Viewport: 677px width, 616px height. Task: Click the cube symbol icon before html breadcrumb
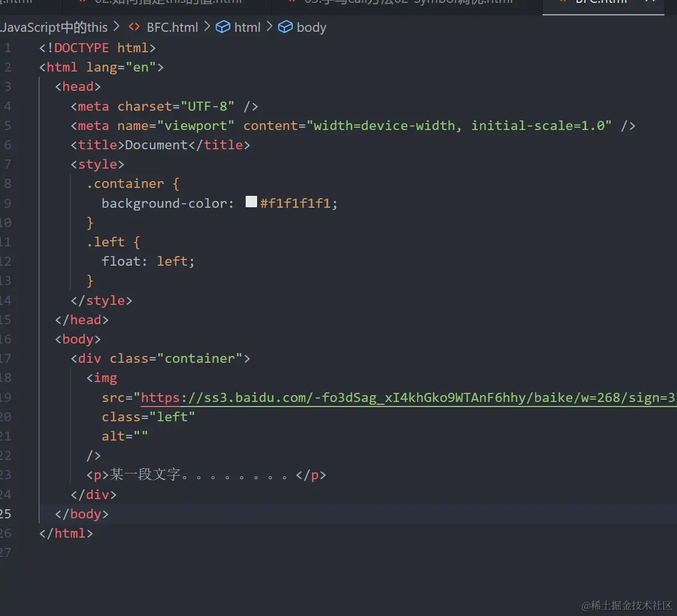point(223,27)
